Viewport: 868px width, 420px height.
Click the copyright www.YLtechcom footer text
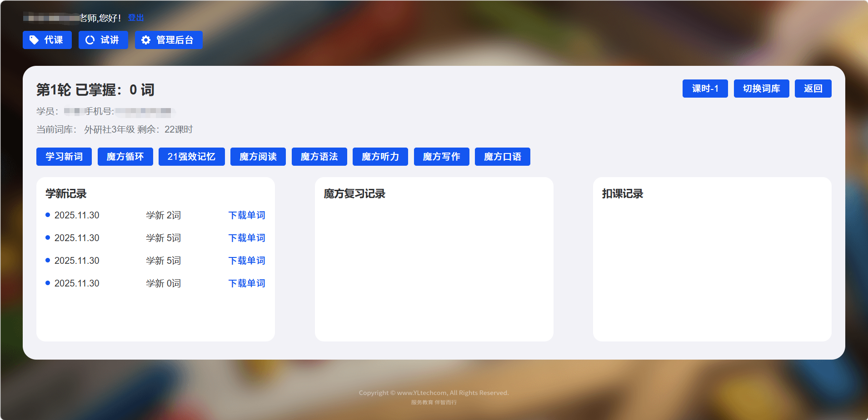(434, 393)
